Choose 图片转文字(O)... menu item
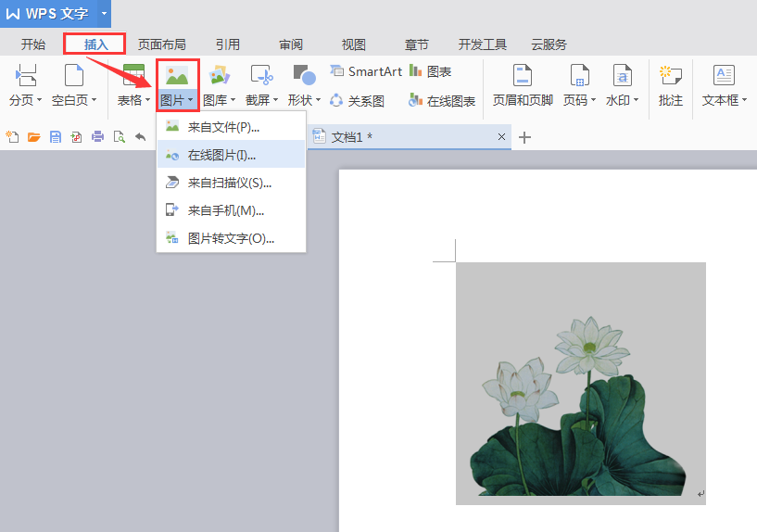The image size is (757, 532). (x=232, y=238)
